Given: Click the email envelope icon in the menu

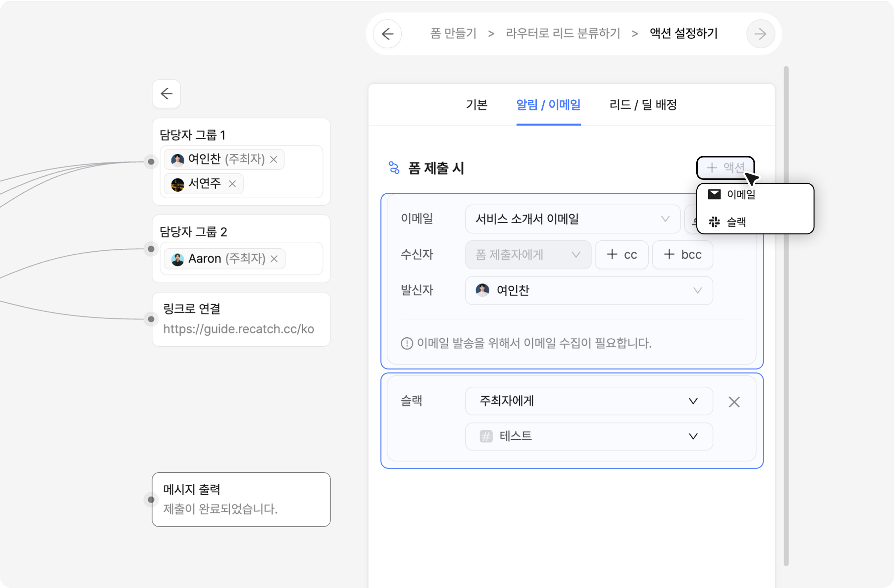Looking at the screenshot, I should click(x=714, y=194).
